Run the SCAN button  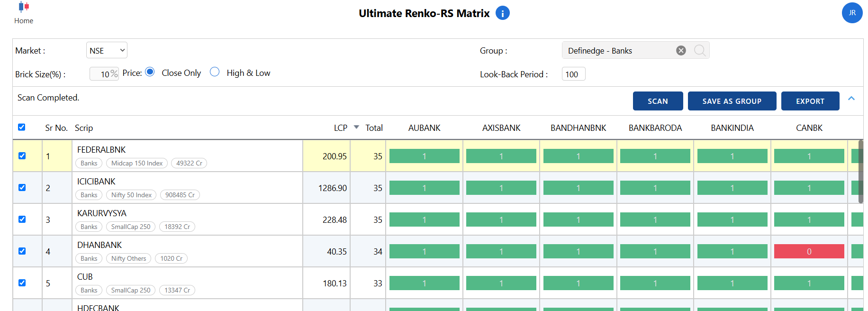(658, 101)
